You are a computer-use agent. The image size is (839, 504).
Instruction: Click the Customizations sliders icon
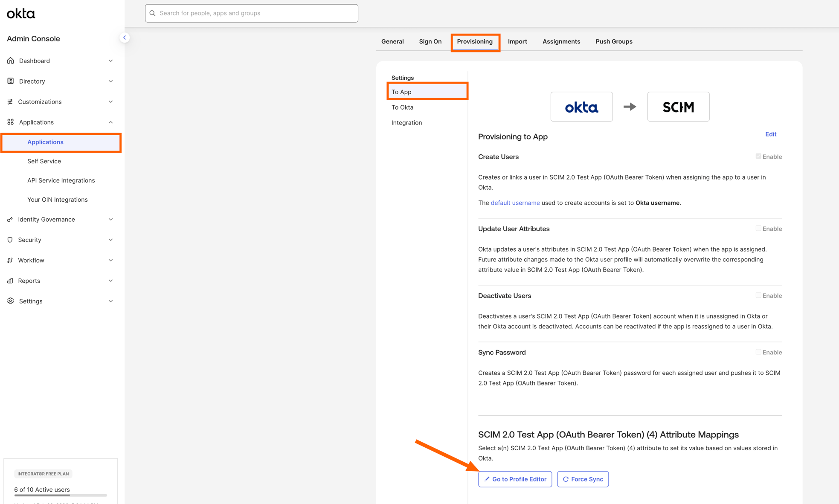(x=10, y=101)
